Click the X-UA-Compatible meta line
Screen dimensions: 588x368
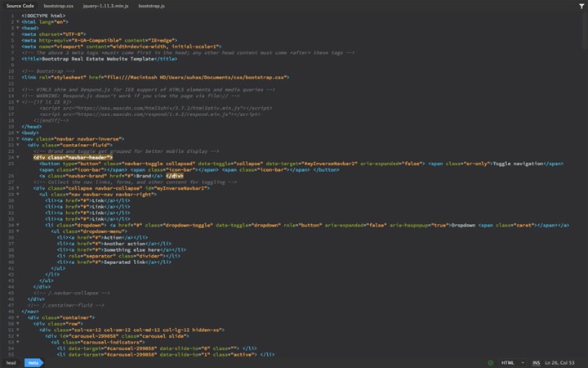[x=100, y=40]
